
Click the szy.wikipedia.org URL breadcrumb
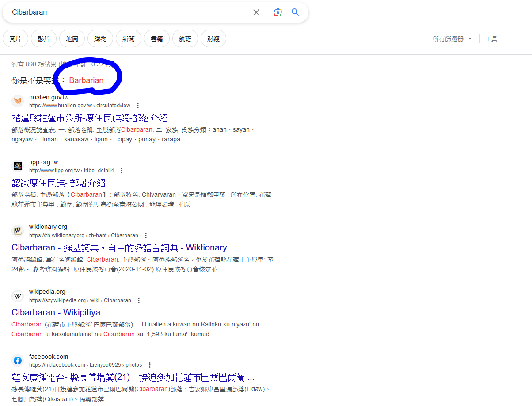[80, 300]
